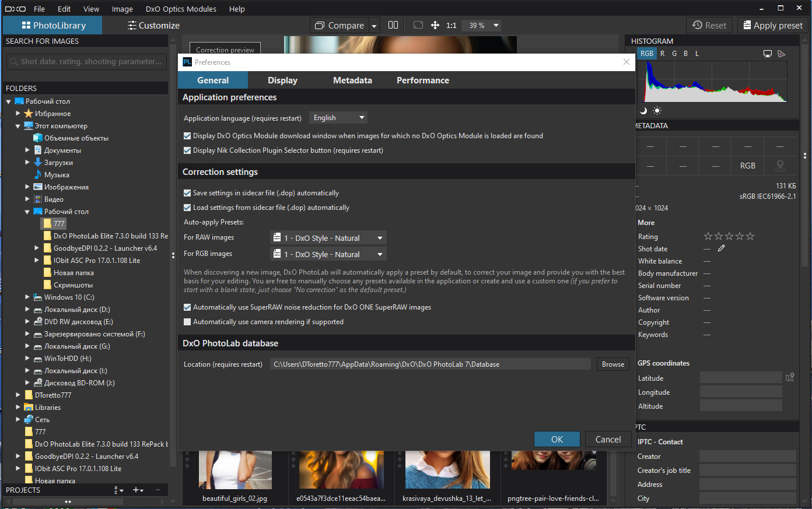Open the Help menu
The image size is (812, 509).
point(237,9)
